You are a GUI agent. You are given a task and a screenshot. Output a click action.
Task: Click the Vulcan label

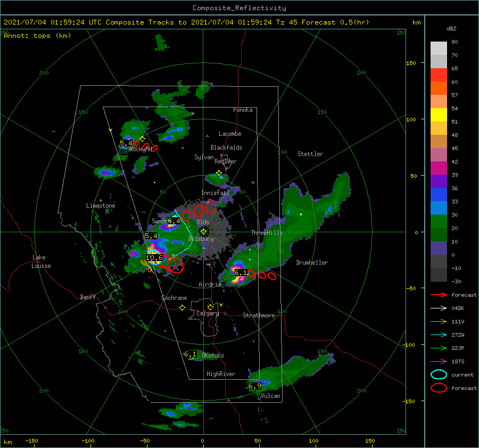point(270,396)
